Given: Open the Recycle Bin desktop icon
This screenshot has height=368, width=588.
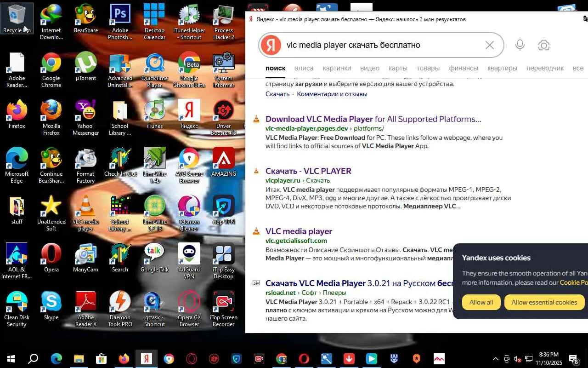Looking at the screenshot, I should tap(17, 19).
